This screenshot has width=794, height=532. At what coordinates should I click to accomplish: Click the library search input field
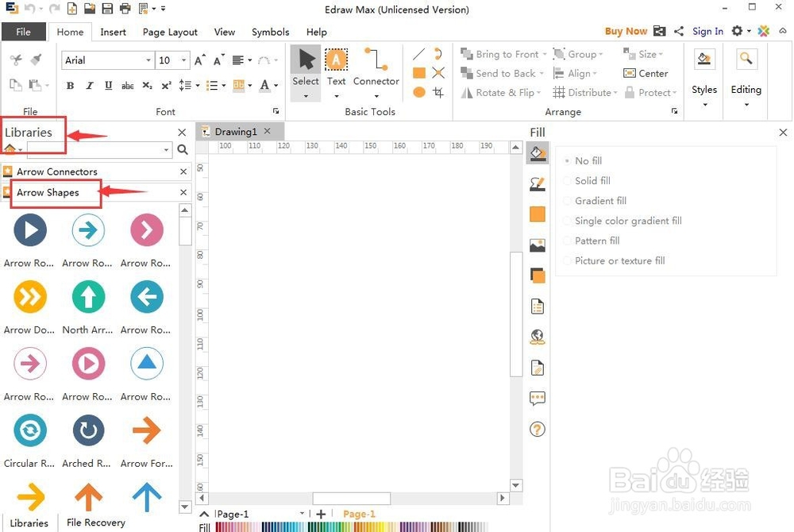click(96, 150)
